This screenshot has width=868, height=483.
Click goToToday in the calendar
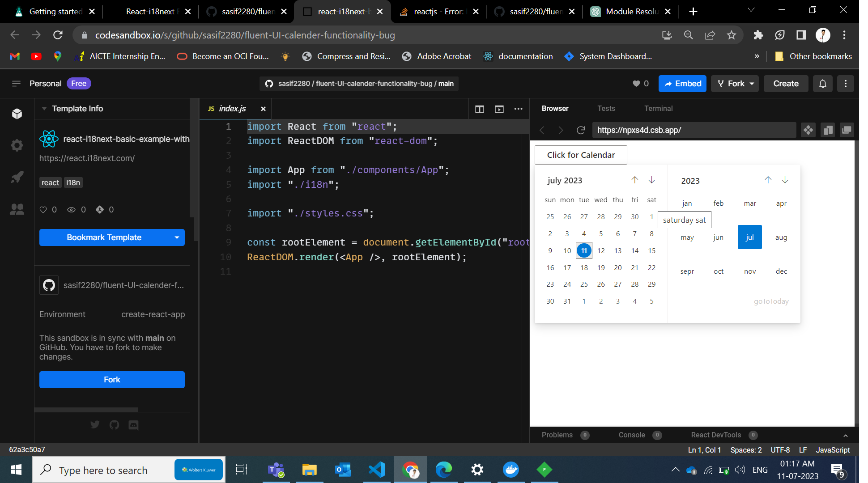771,301
